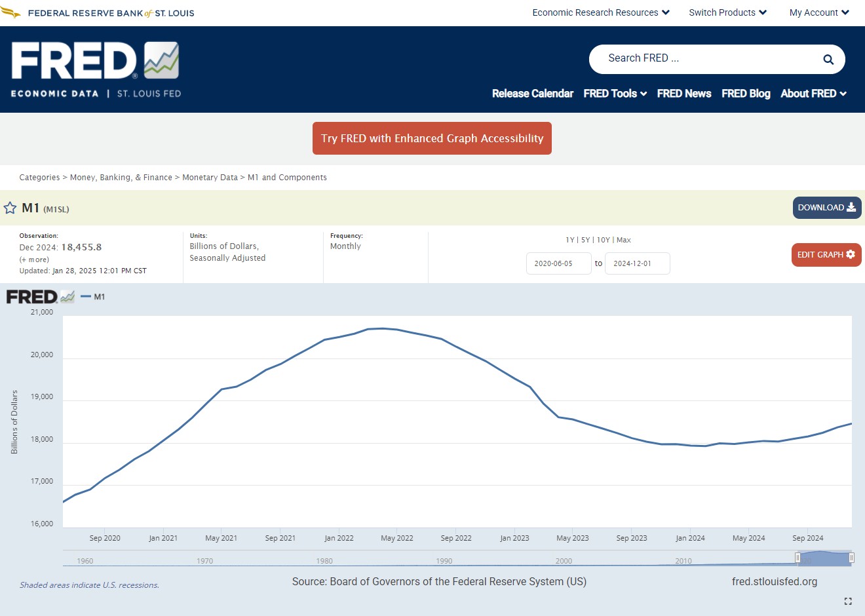Screen dimensions: 865x616
Task: Try FRED with Enhanced Graph Accessibility
Action: tap(432, 138)
